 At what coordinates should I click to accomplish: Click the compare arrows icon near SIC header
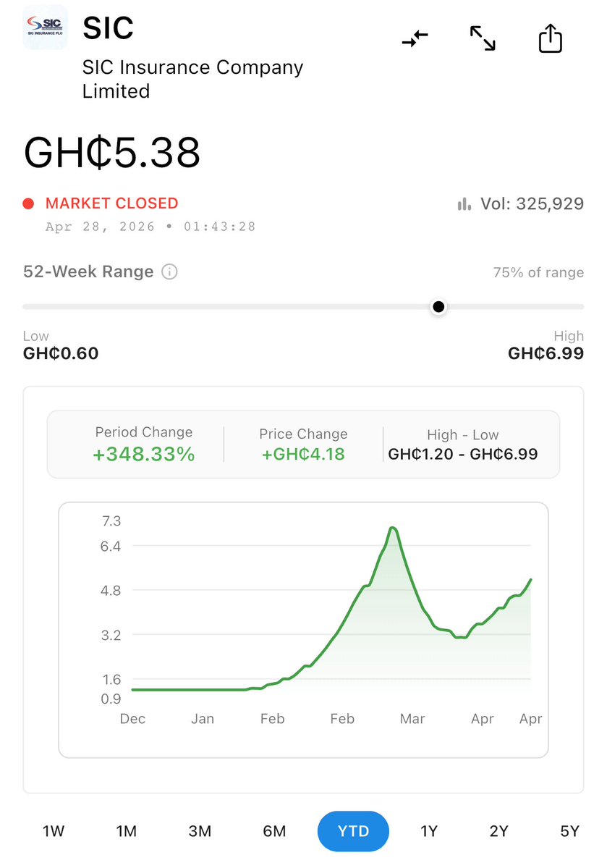[x=415, y=40]
